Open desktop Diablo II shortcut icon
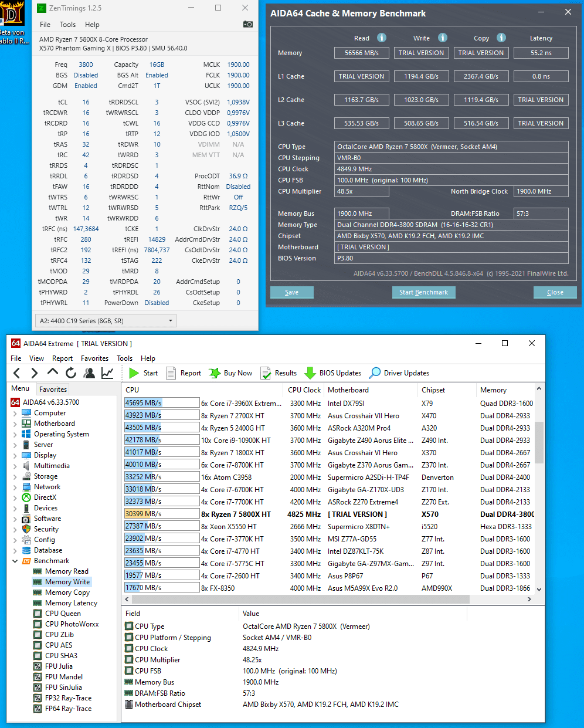The image size is (584, 728). (x=13, y=22)
